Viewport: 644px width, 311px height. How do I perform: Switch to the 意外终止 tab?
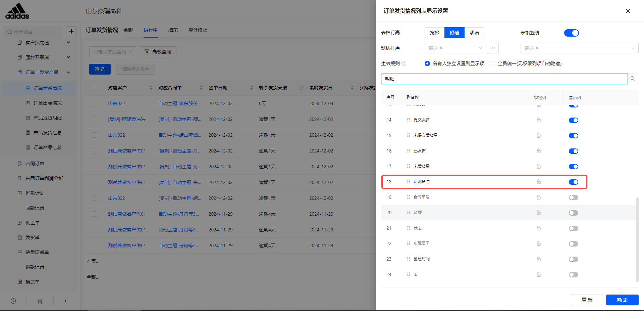click(198, 30)
